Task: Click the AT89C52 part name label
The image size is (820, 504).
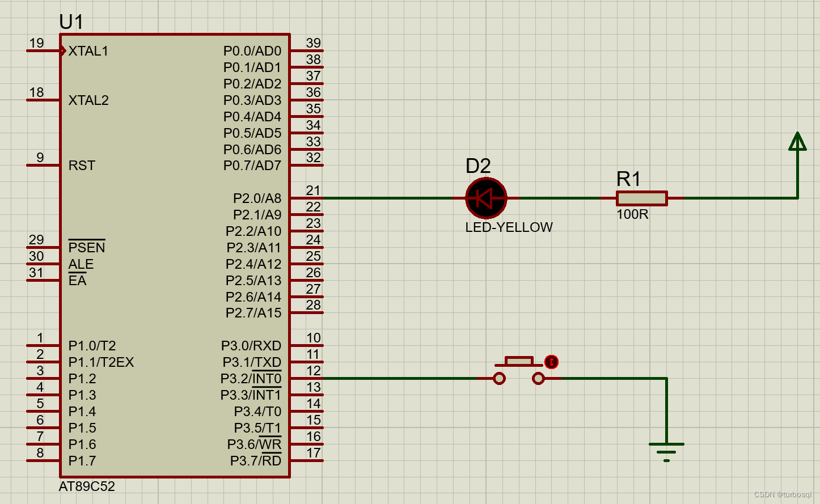Action: [87, 486]
